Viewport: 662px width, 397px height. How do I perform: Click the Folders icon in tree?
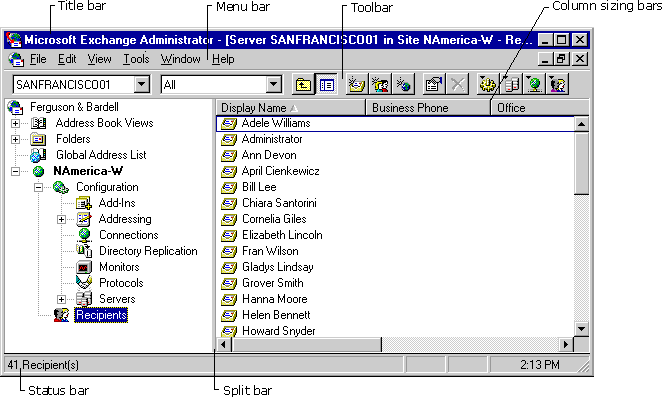[38, 139]
